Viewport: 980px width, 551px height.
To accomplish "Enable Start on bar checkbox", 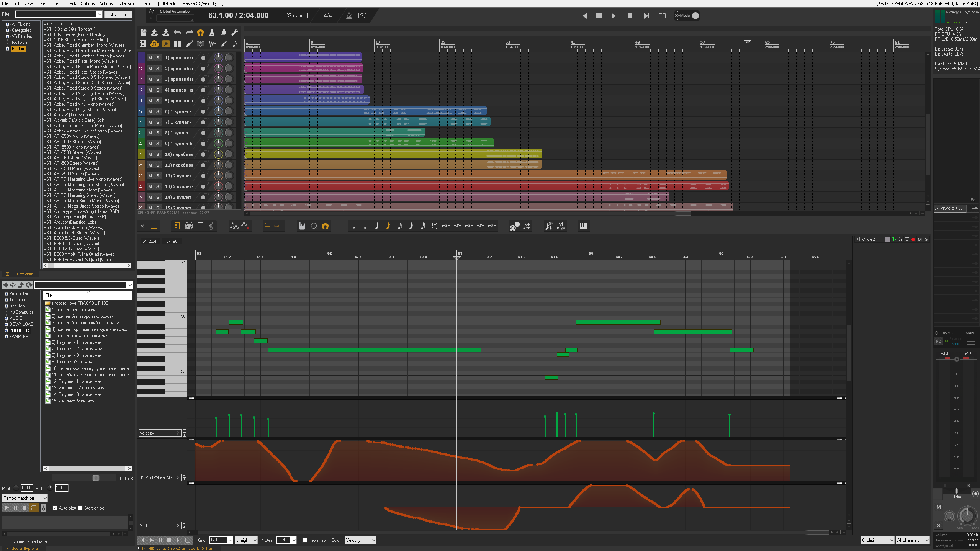I will tap(80, 508).
